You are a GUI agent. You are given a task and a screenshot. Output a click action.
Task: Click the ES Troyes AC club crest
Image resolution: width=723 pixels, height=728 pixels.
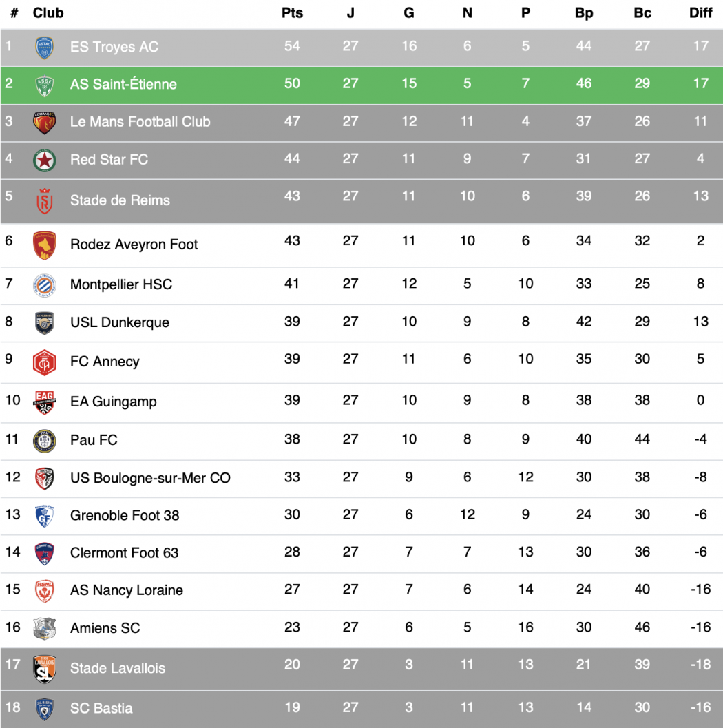pyautogui.click(x=45, y=48)
